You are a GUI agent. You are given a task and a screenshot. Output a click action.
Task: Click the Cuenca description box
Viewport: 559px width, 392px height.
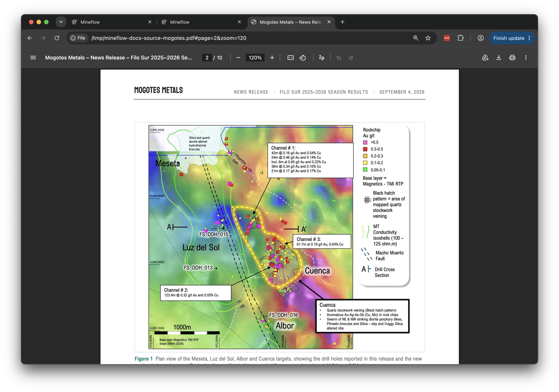362,316
